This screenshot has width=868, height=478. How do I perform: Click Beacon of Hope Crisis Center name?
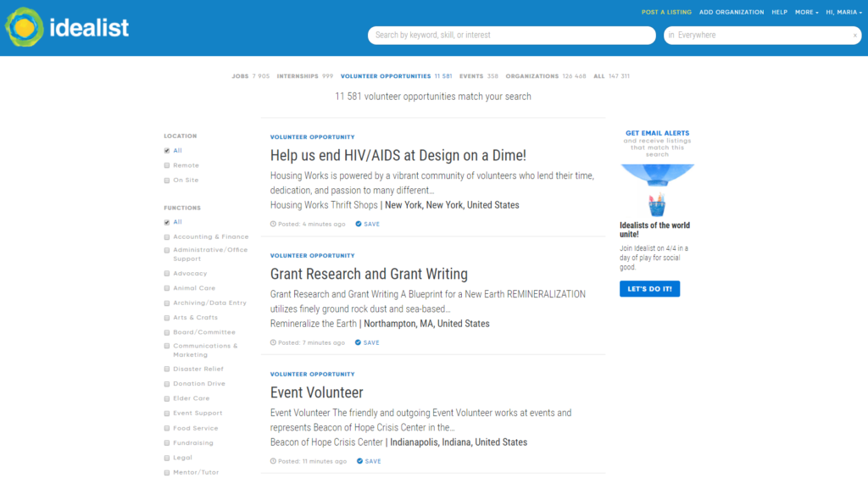pyautogui.click(x=326, y=442)
